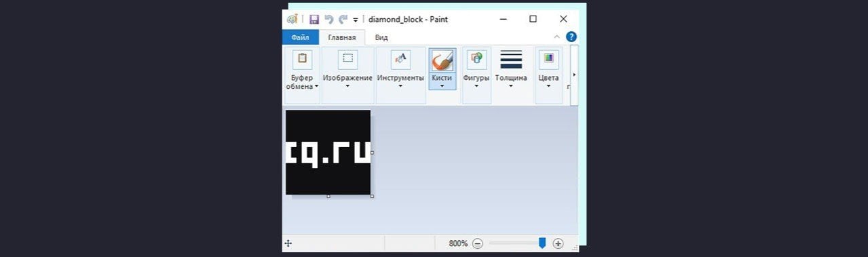Click the Save floppy disk icon

[314, 19]
